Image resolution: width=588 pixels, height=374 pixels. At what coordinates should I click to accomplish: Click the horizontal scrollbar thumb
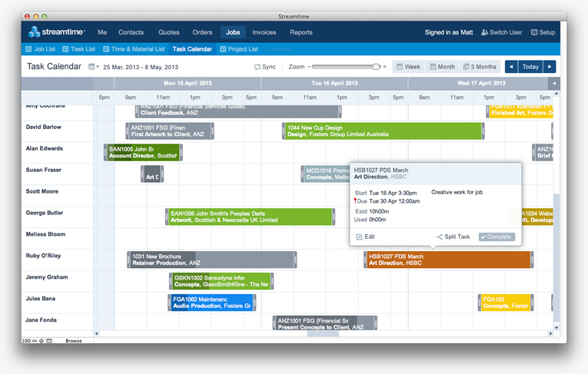(x=323, y=333)
